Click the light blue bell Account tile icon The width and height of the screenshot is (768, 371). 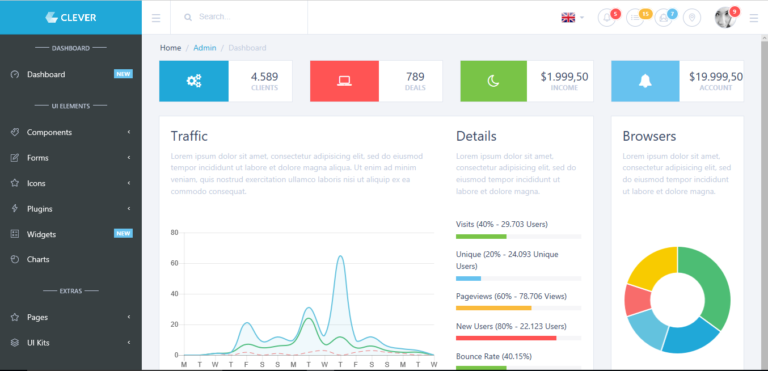[x=645, y=81]
